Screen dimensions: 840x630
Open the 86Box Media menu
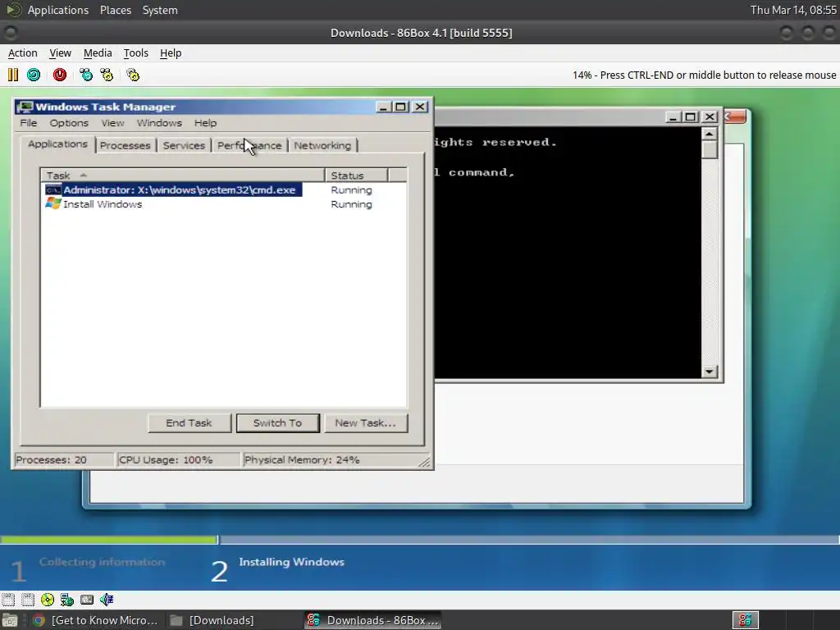(x=98, y=53)
